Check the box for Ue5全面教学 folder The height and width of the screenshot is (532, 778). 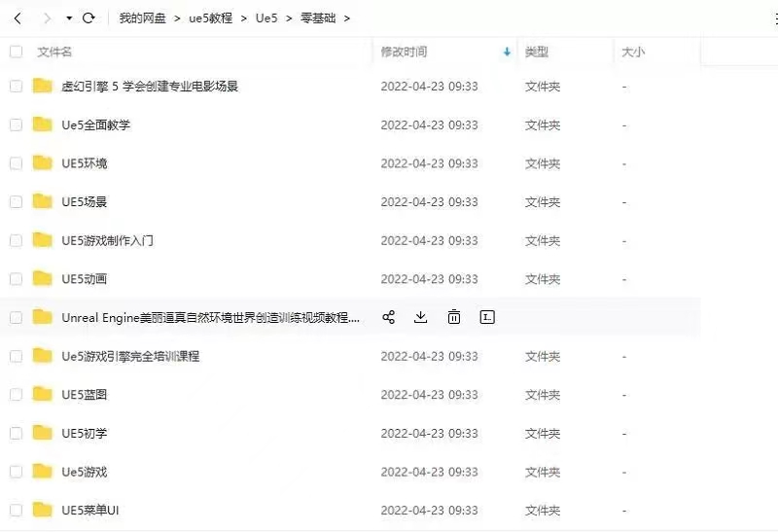[16, 124]
